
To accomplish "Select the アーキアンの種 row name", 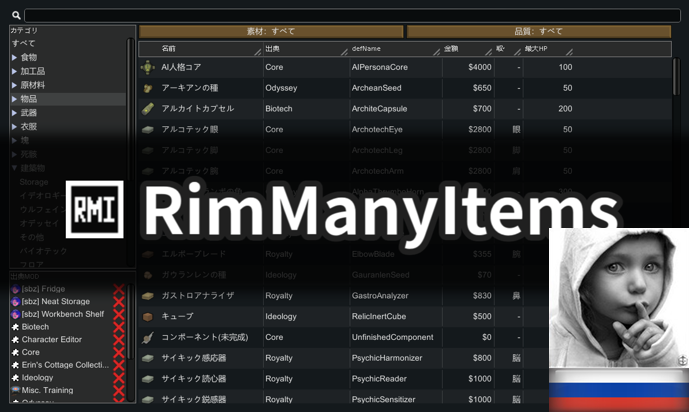I will click(x=189, y=88).
